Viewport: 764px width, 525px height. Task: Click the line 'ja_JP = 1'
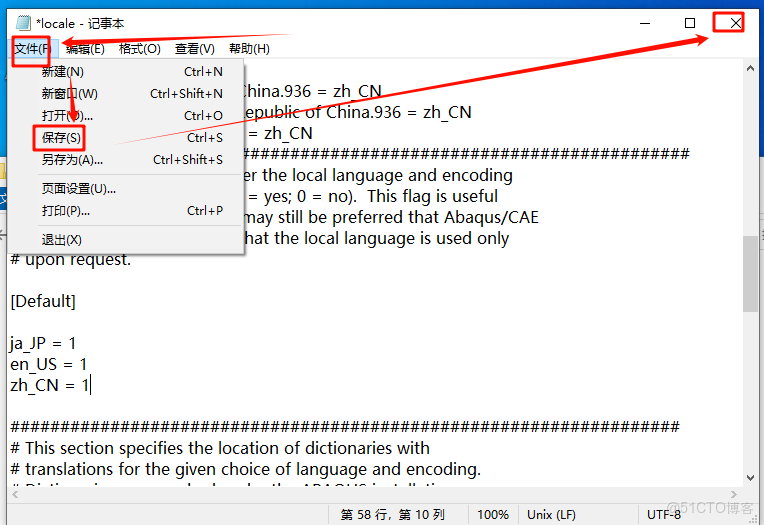43,343
